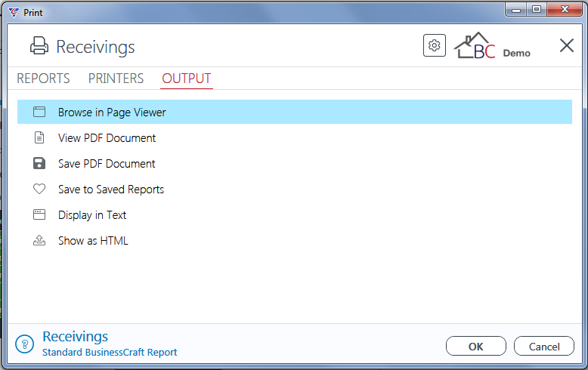This screenshot has height=370, width=588.
Task: Click the View PDF Document page icon
Action: [39, 137]
